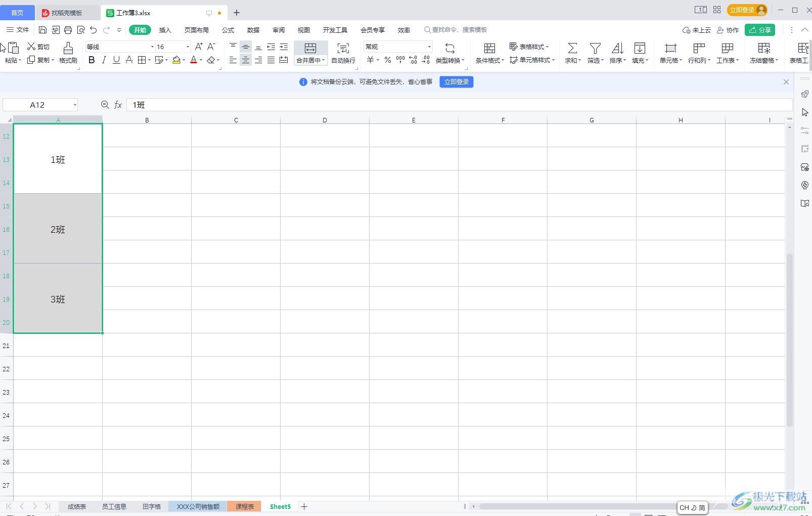This screenshot has width=812, height=516.
Task: Click the eraser clear-format icon
Action: [x=211, y=60]
